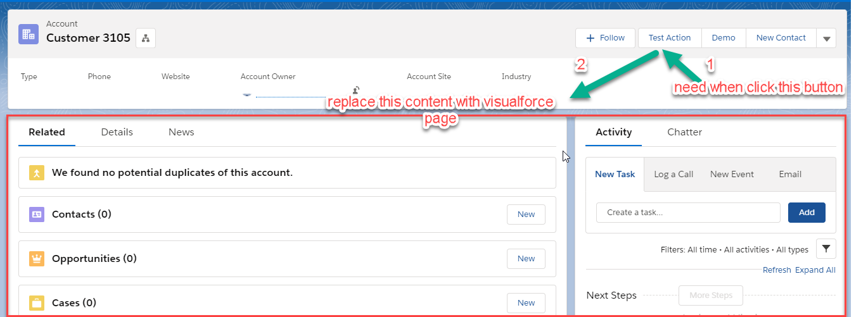Open the activity filter funnel icon
This screenshot has height=317, width=868.
826,249
